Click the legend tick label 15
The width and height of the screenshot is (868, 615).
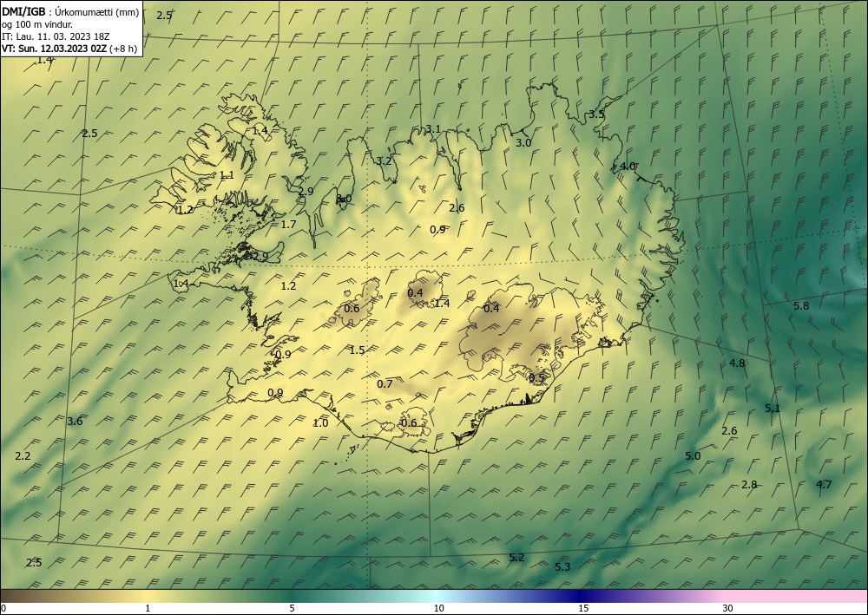pyautogui.click(x=583, y=608)
